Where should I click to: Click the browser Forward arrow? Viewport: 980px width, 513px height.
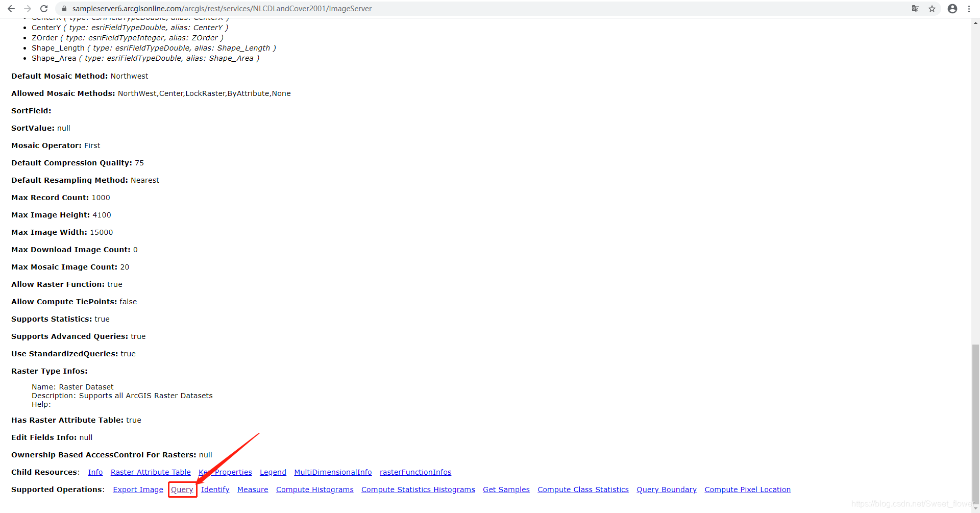[28, 9]
